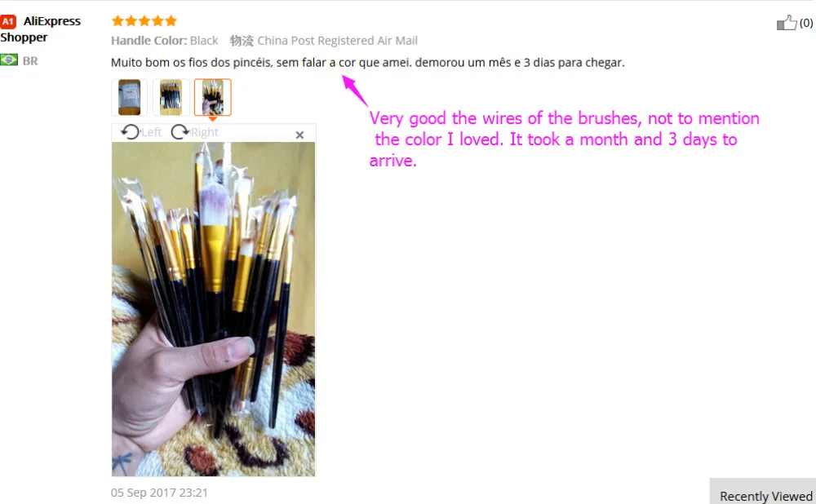Rotate the photo right using the arrow icon
Image resolution: width=816 pixels, height=504 pixels.
(180, 132)
